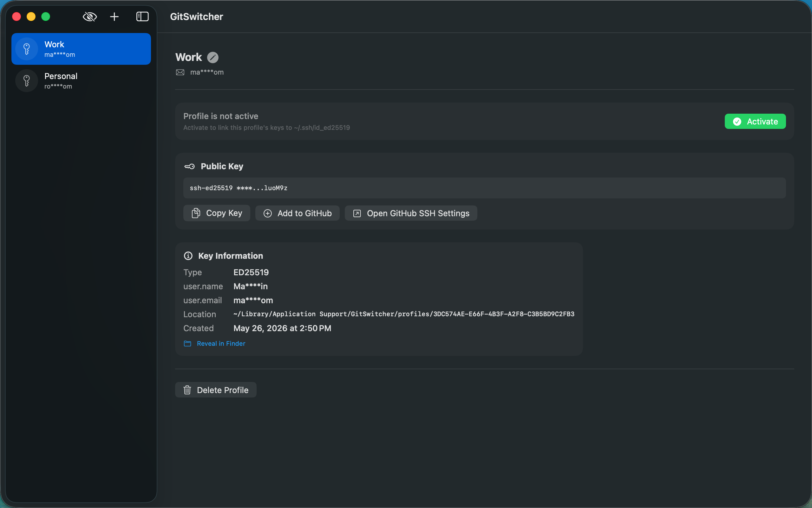Click the Key Information info icon
The width and height of the screenshot is (812, 508).
point(188,256)
